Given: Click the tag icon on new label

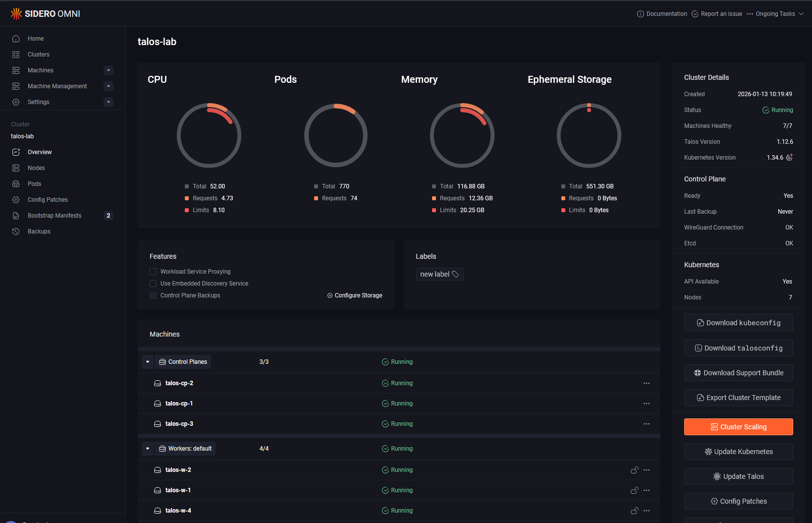Looking at the screenshot, I should pos(455,274).
